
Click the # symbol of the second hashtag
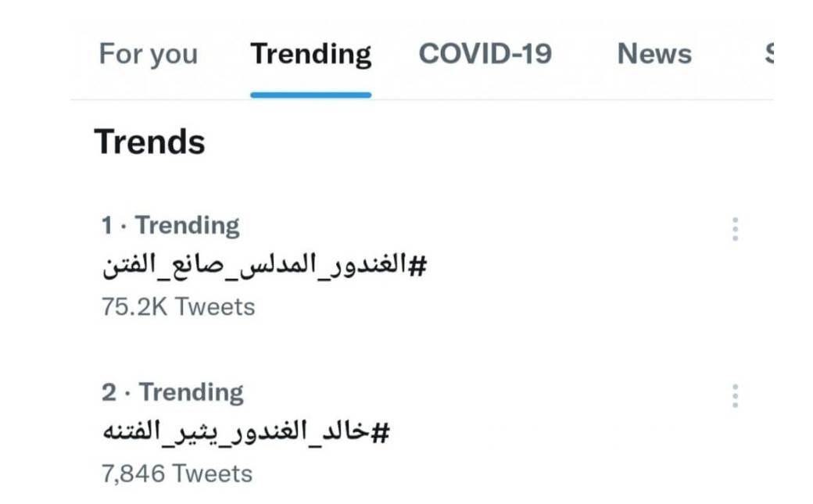[380, 432]
